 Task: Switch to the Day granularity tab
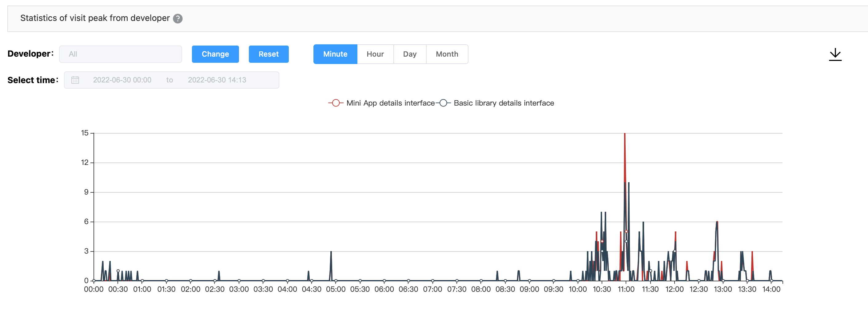[410, 54]
